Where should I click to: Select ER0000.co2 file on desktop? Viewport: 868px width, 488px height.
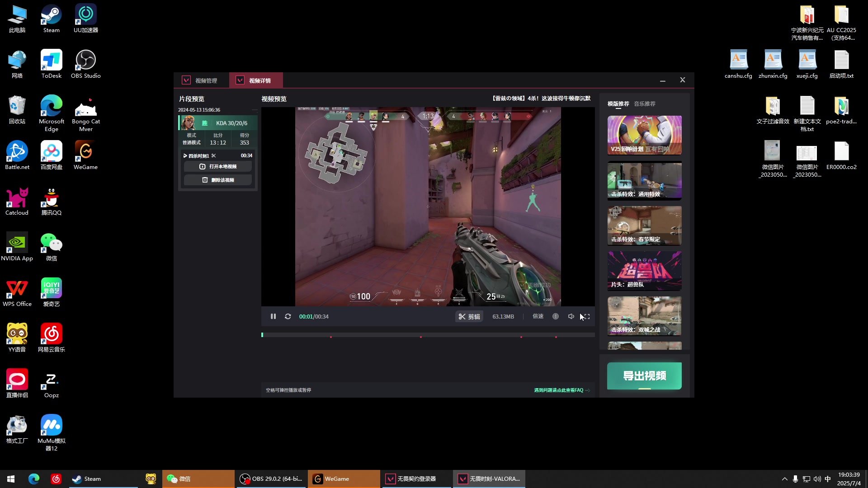[x=842, y=156]
